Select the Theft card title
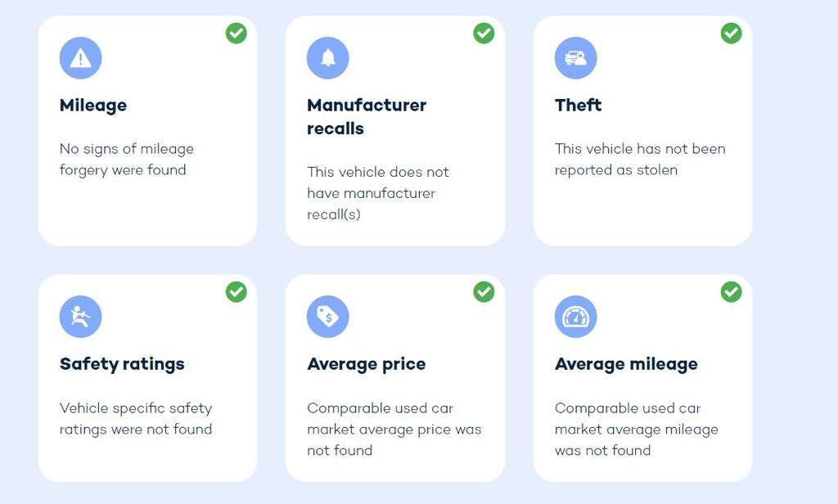Screen dimensions: 838x504 pyautogui.click(x=579, y=106)
